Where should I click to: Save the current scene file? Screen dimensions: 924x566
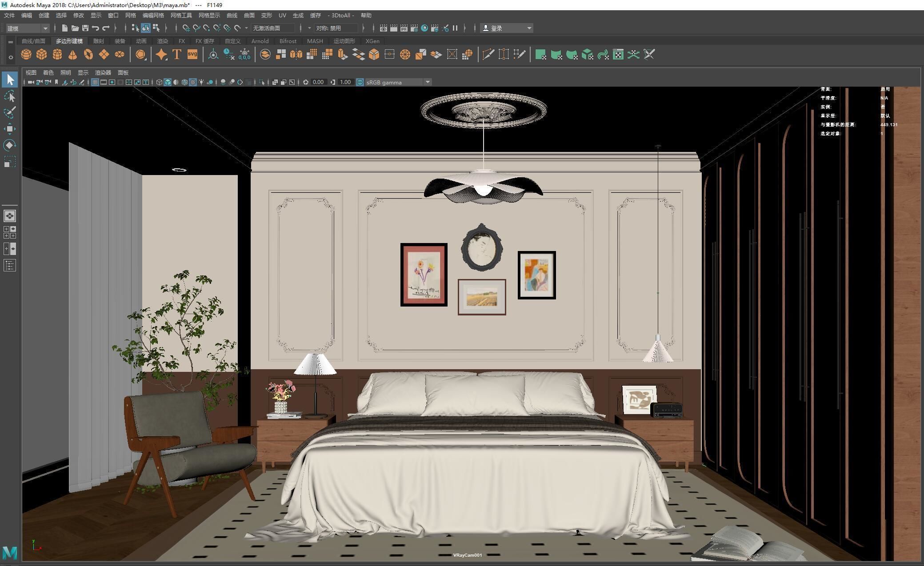point(85,28)
